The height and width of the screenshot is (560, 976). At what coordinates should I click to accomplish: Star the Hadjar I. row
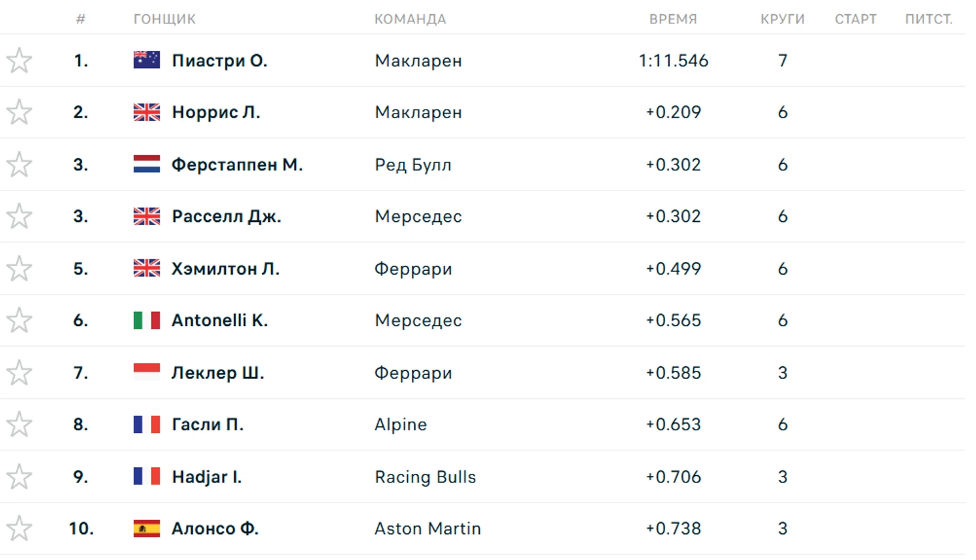[19, 476]
